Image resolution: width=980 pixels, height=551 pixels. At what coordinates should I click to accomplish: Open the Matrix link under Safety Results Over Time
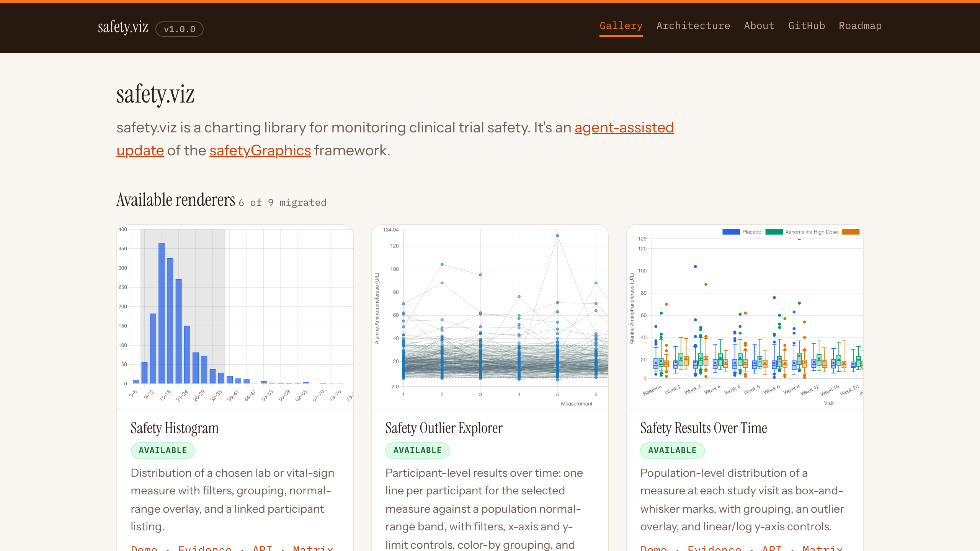[823, 548]
